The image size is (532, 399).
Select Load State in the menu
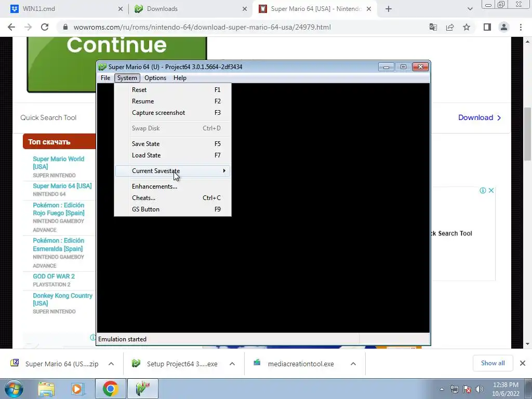[x=173, y=155]
